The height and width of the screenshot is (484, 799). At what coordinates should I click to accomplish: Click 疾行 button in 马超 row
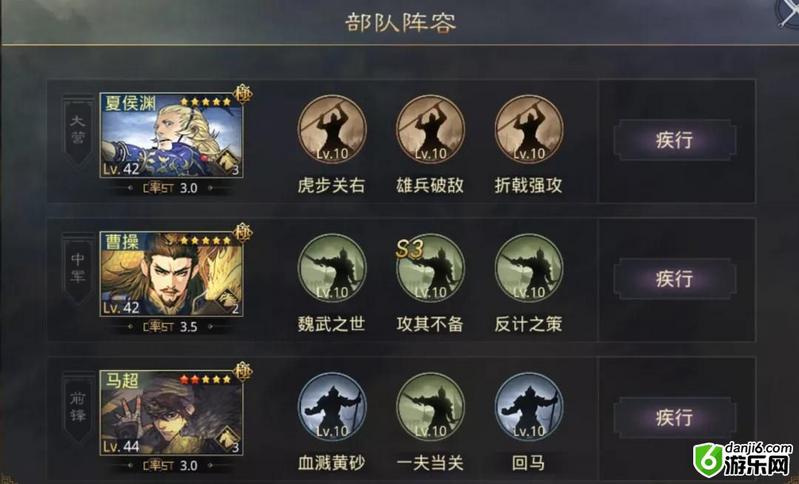(x=675, y=418)
